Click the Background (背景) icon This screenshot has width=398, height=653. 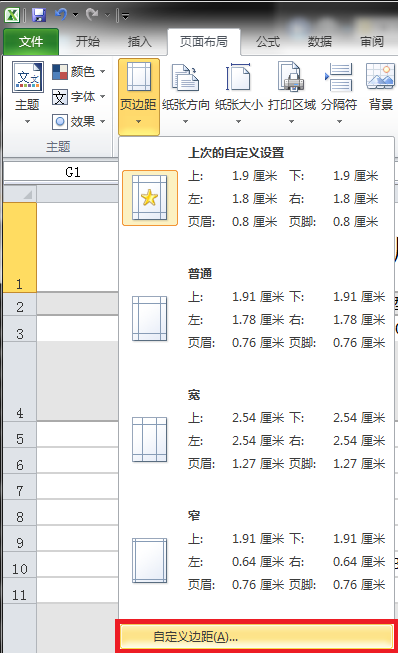(x=380, y=76)
